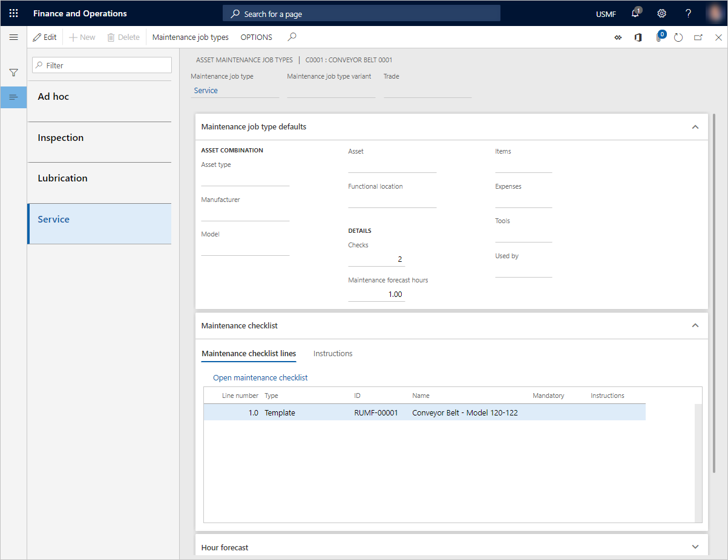Click the Delete button

point(123,37)
